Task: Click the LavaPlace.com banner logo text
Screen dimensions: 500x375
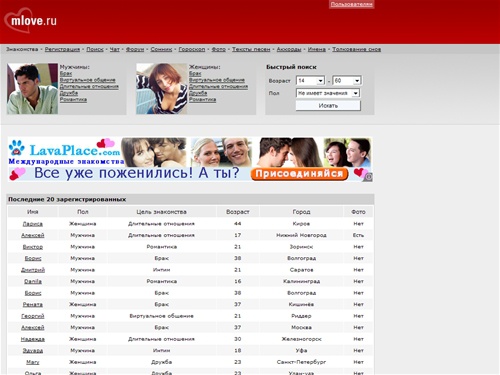Action: (x=75, y=150)
